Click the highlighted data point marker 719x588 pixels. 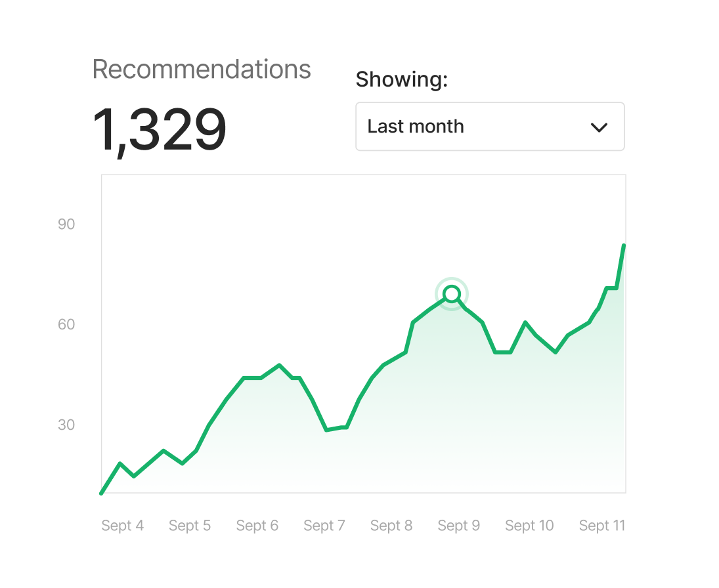[x=451, y=293]
